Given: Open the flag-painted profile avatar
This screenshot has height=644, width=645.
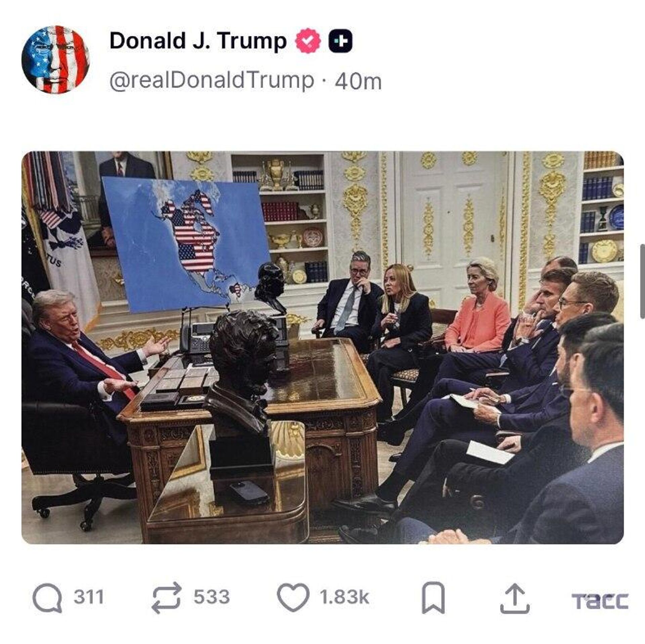Looking at the screenshot, I should tap(55, 59).
